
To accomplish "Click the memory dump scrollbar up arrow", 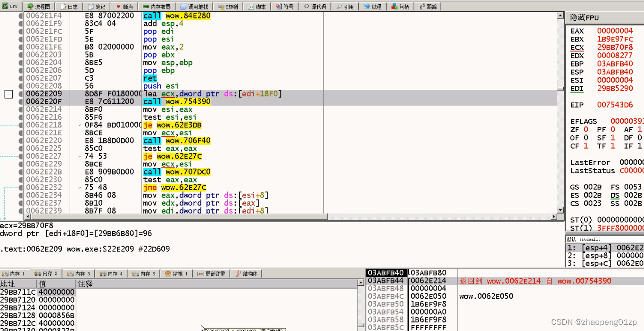I will [x=360, y=284].
